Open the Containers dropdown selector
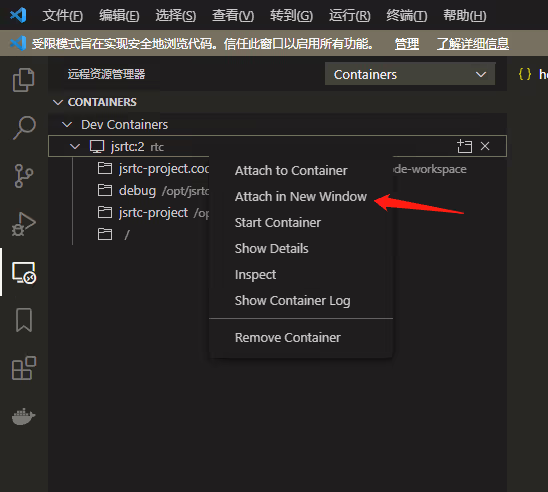Image resolution: width=548 pixels, height=492 pixels. [410, 74]
